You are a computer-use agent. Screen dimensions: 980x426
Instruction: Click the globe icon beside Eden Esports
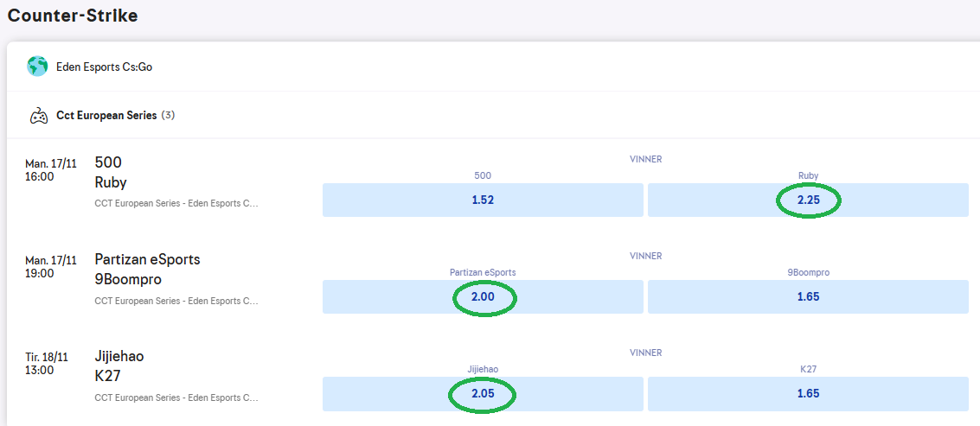[x=37, y=67]
